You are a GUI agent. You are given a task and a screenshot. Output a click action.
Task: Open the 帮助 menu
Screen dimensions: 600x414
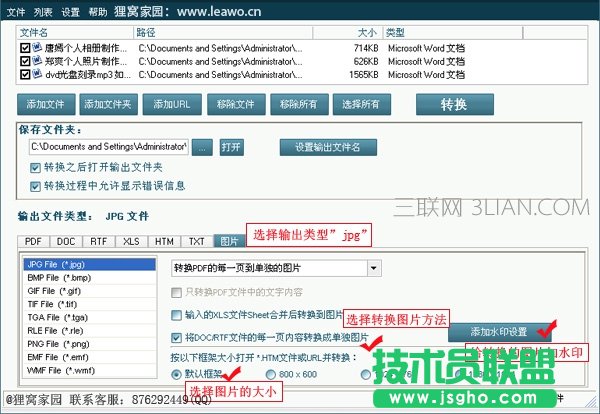point(98,12)
